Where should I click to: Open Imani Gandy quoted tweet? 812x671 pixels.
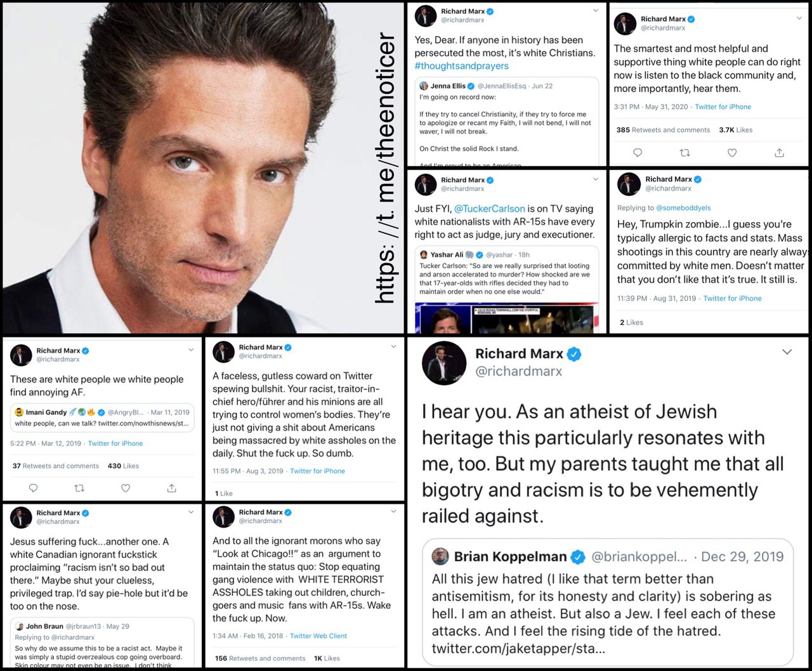pos(102,417)
